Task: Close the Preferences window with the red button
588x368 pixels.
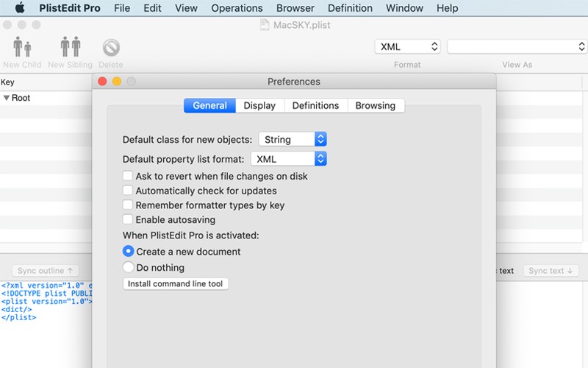Action: (102, 82)
